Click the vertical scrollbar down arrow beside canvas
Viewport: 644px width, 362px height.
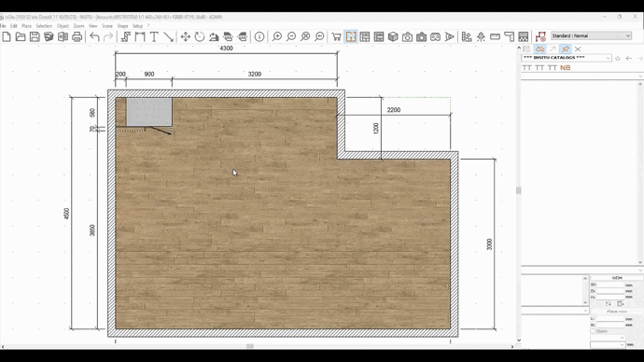[x=519, y=340]
